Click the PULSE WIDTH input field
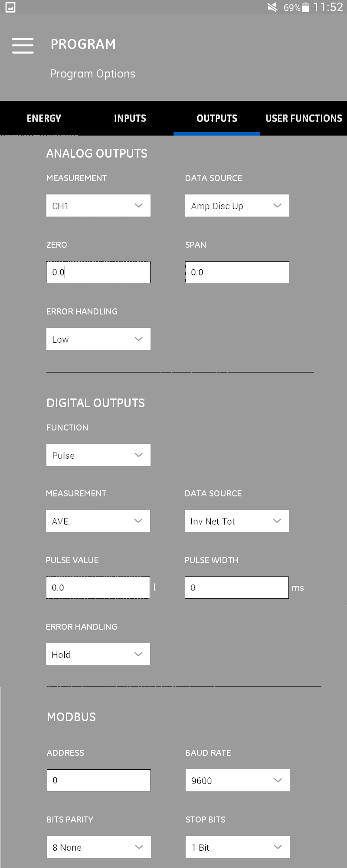Screen dimensions: 347x868 (x=237, y=588)
